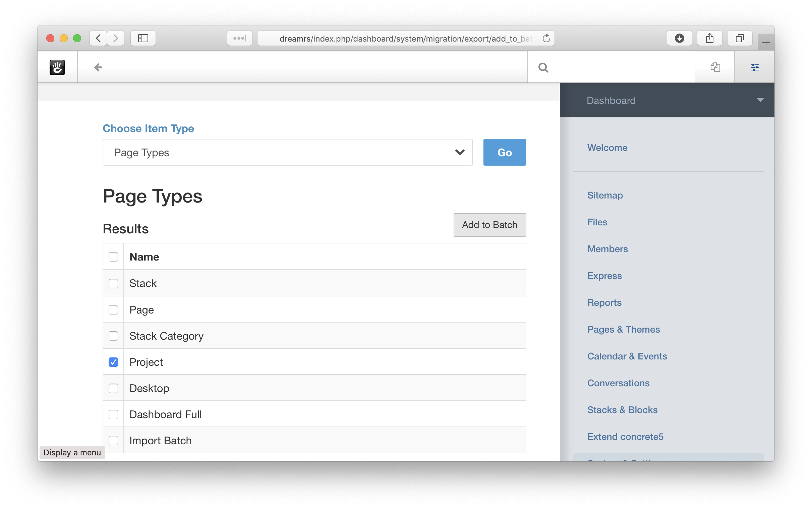Uncheck the Project checkbox
The width and height of the screenshot is (812, 511).
(113, 362)
